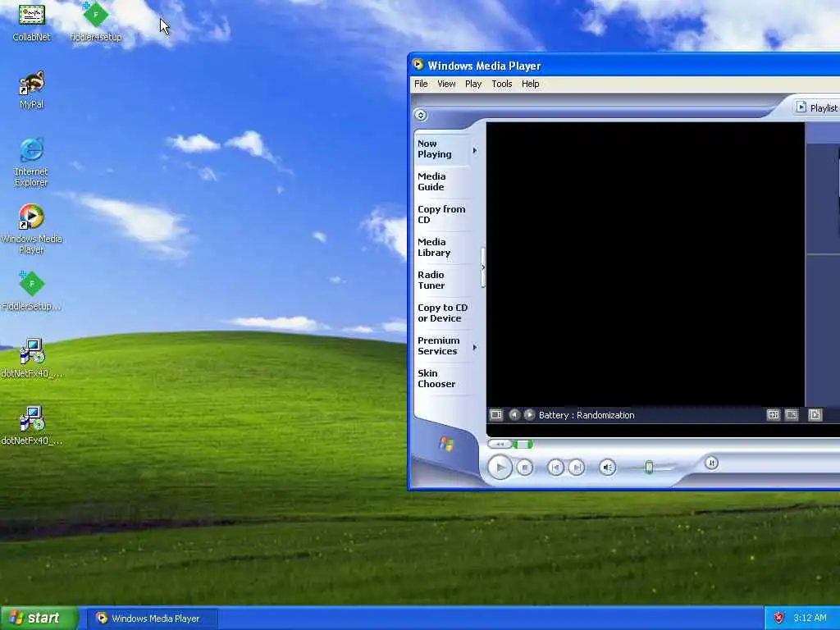Viewport: 840px width, 630px height.
Task: Adjust the volume slider knob
Action: click(649, 467)
